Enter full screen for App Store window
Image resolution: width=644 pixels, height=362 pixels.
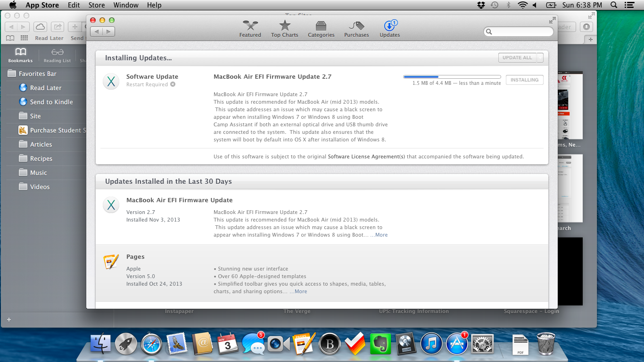552,20
